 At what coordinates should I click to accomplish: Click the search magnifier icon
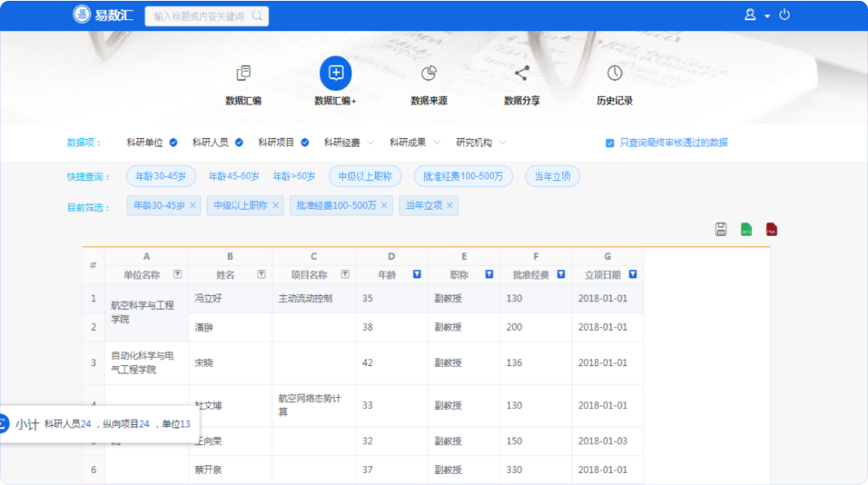(257, 15)
